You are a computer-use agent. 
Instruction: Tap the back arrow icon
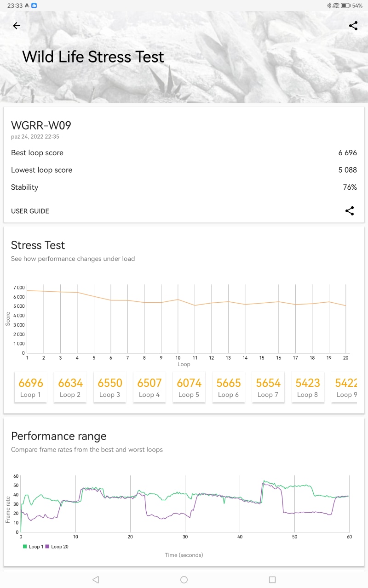tap(17, 26)
